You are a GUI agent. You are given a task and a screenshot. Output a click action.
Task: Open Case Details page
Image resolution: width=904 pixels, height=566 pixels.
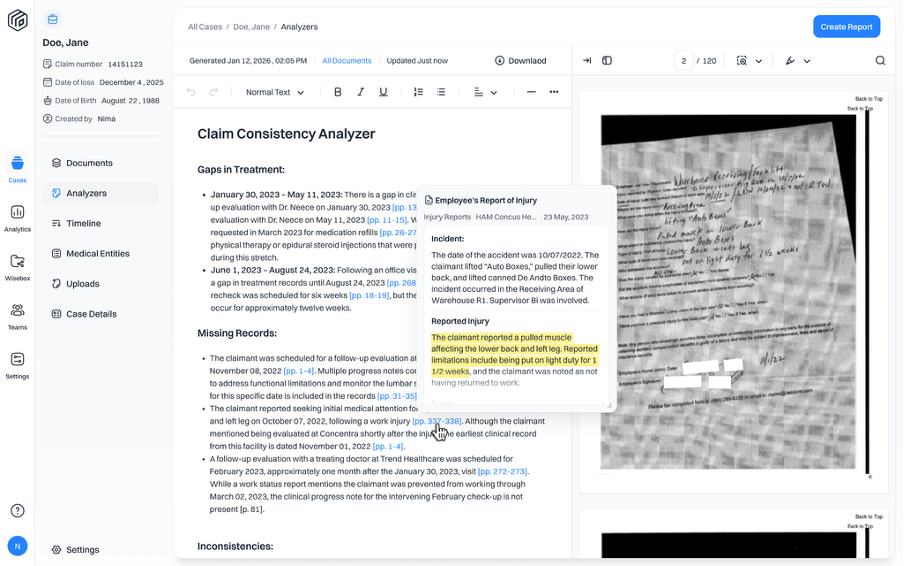[x=100, y=314]
